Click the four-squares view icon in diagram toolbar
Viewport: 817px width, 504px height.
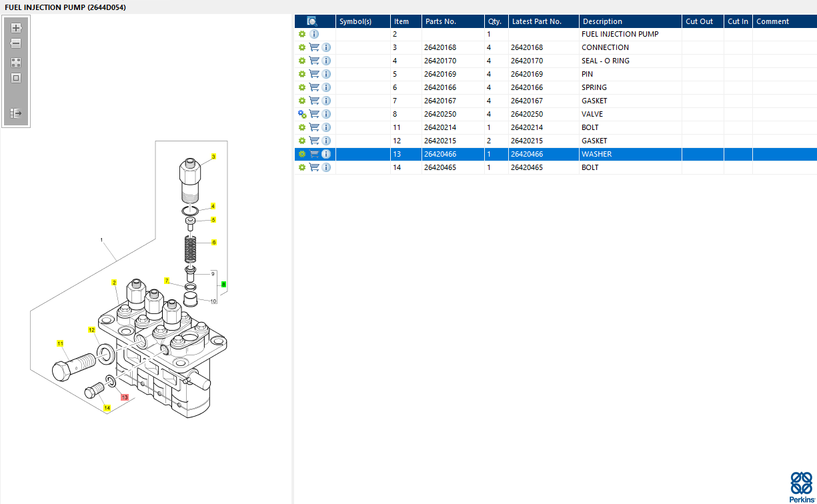click(16, 62)
